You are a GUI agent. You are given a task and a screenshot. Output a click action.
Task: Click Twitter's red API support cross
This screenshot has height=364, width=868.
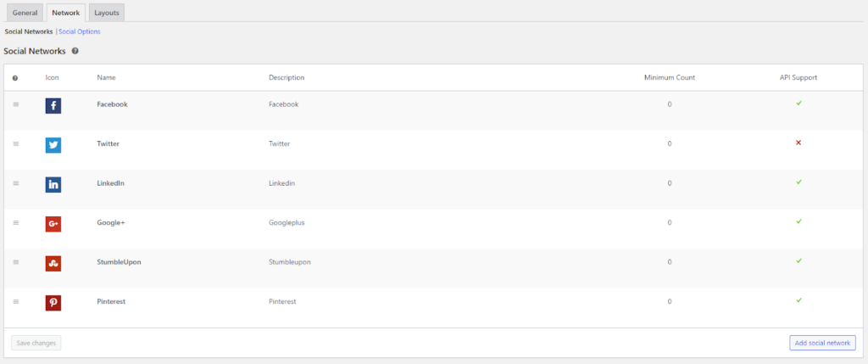(x=798, y=143)
